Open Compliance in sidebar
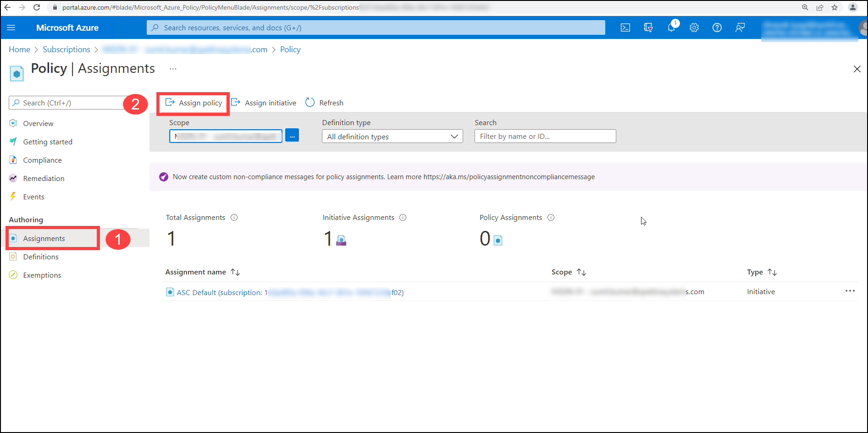 point(42,160)
